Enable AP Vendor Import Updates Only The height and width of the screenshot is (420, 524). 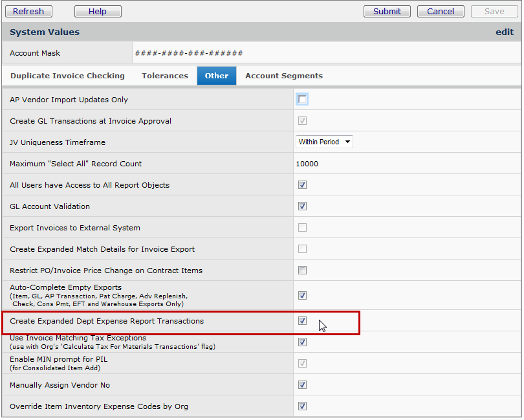[x=302, y=100]
